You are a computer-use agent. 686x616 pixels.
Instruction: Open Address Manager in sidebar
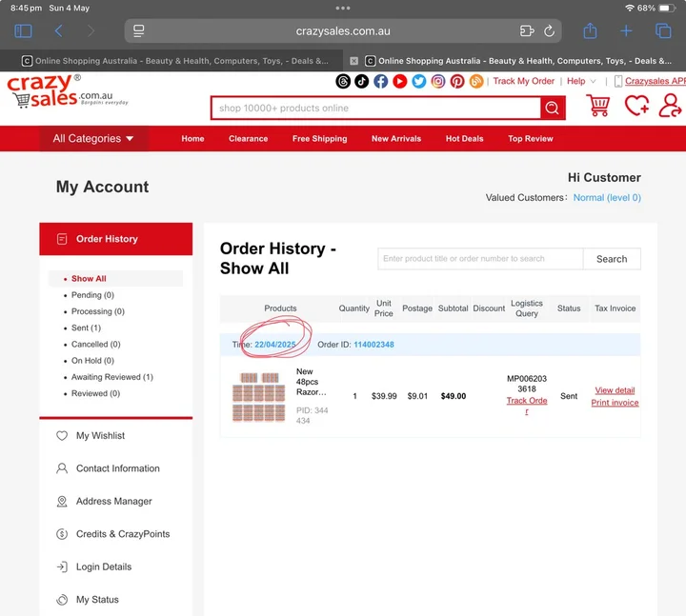[113, 502]
